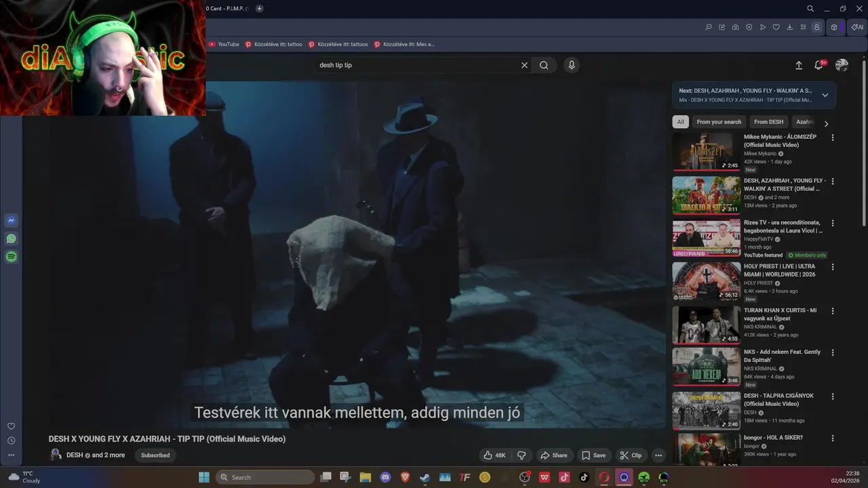Screen dimensions: 868x488
Task: Select the From DESH chip
Action: (768, 122)
